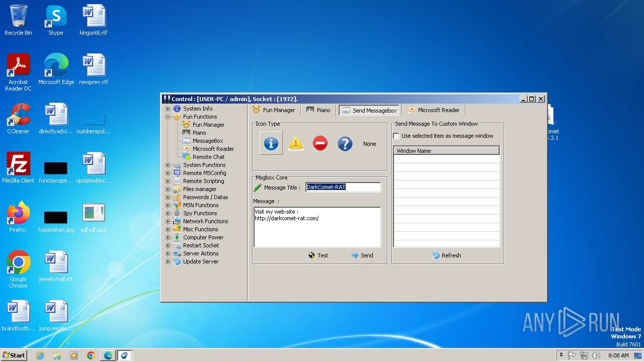Click the volume icon in system tray
Viewport: 644px width, 362px height.
tap(596, 355)
